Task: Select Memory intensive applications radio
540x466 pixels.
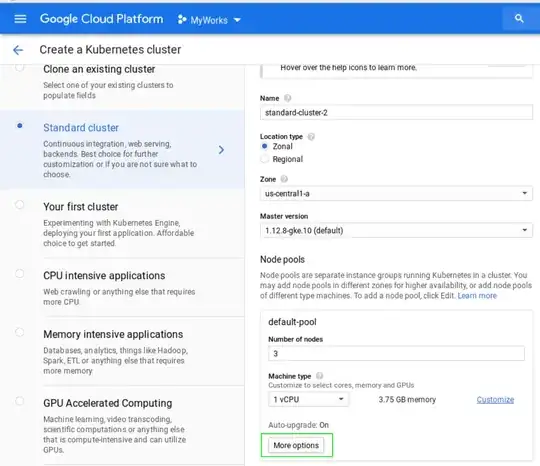Action: [20, 332]
